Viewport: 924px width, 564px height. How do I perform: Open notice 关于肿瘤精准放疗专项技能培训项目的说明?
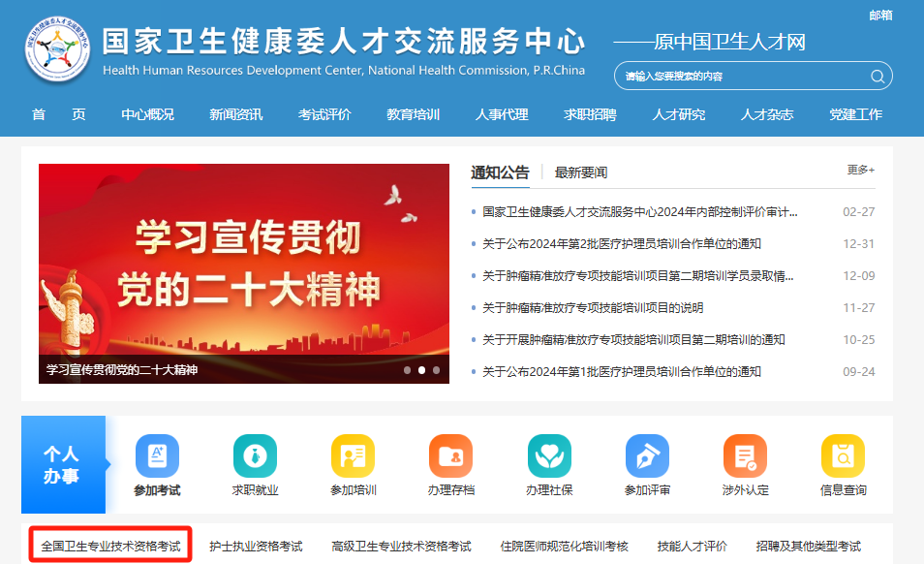pos(593,307)
